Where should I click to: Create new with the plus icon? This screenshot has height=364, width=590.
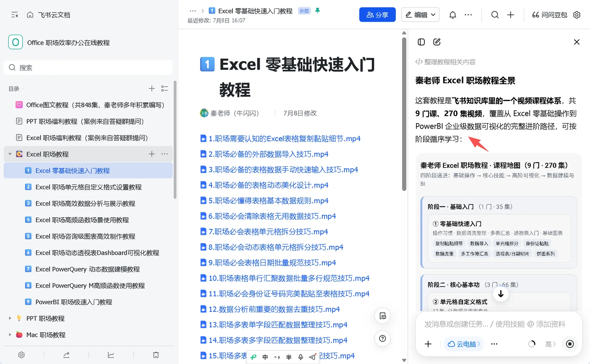(x=511, y=15)
